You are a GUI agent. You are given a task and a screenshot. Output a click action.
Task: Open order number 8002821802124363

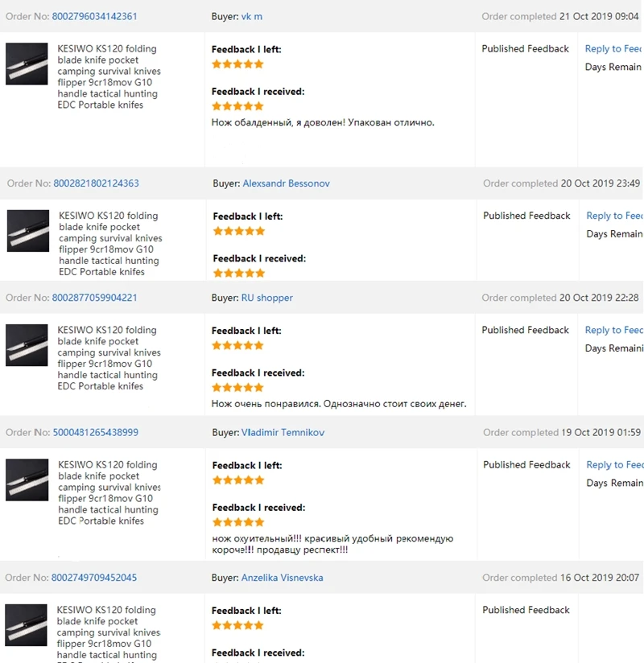pos(96,183)
